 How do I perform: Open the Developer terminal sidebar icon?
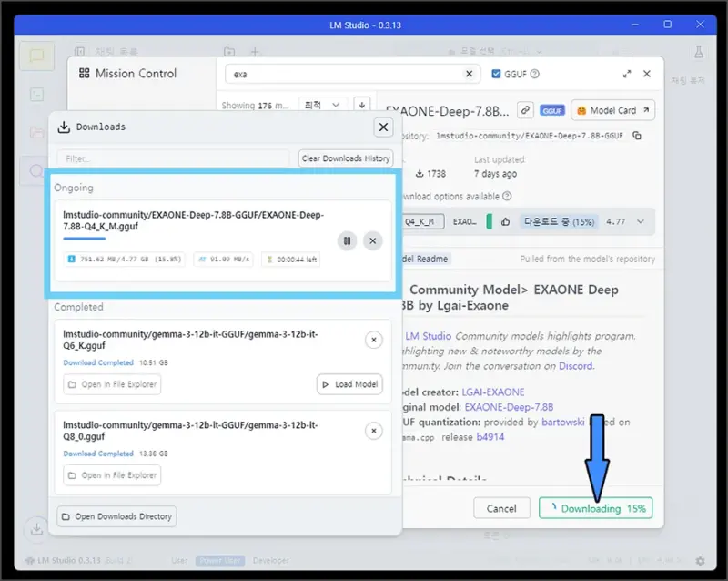coord(36,95)
